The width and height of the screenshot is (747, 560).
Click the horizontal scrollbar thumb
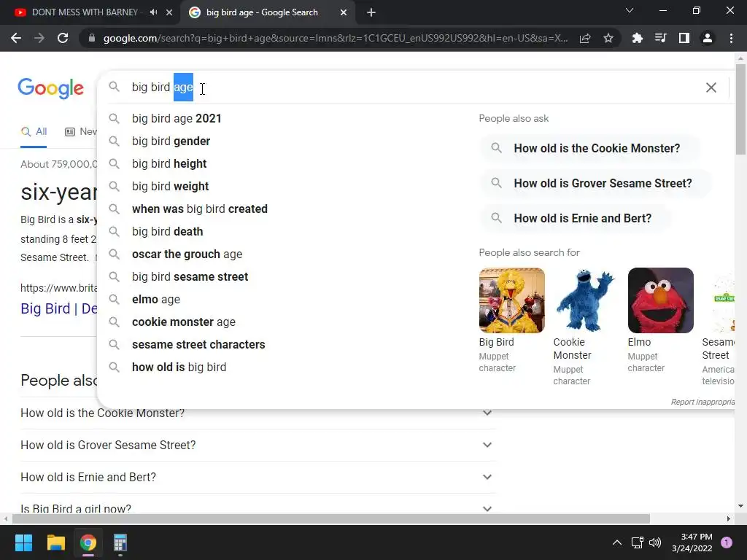(x=330, y=518)
